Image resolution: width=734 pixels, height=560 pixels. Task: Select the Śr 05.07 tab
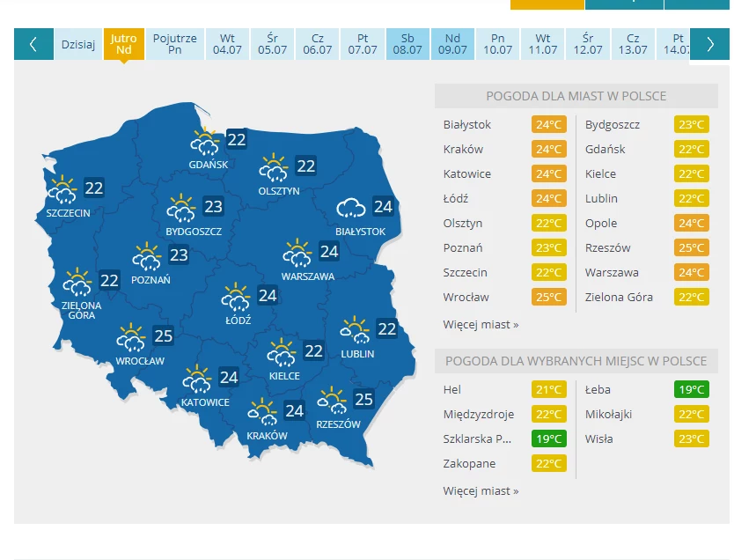coord(272,44)
